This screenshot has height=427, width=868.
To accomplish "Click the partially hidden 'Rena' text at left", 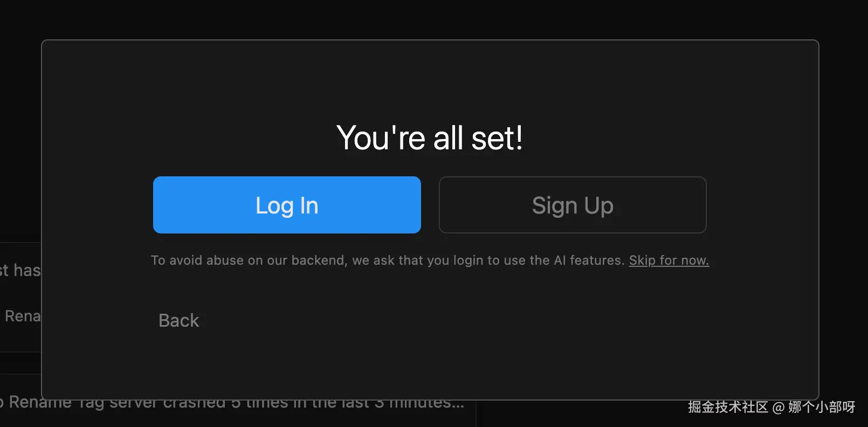I will click(x=22, y=316).
